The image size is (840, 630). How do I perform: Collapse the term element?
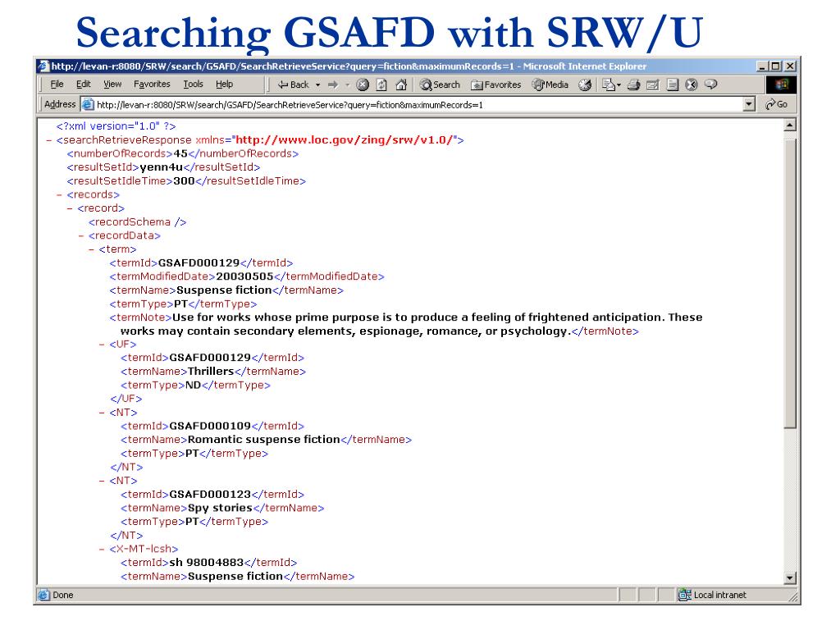(x=92, y=249)
